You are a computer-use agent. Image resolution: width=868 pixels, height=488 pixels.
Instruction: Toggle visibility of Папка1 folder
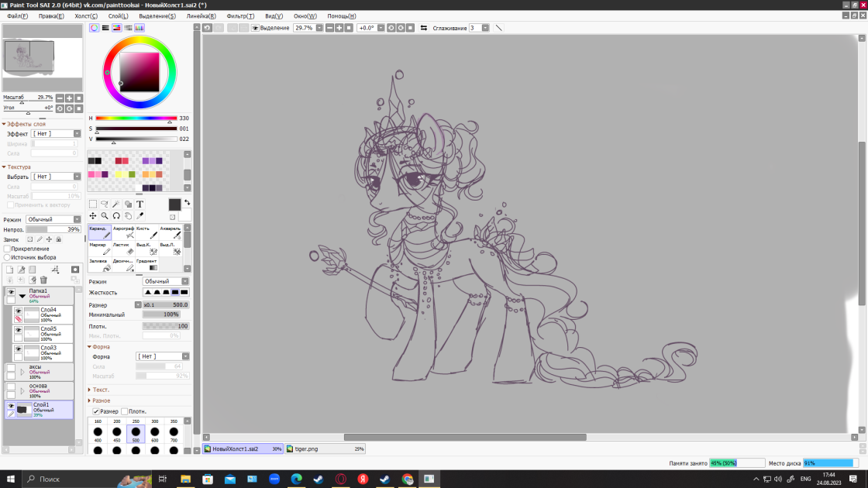[x=11, y=291]
